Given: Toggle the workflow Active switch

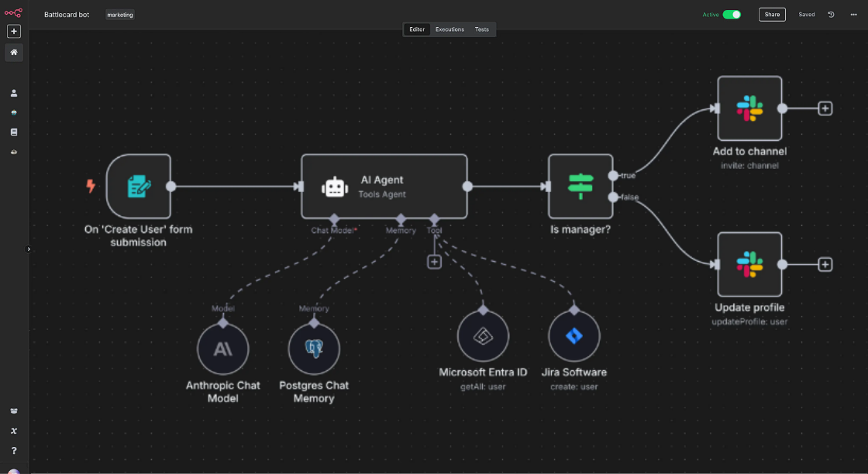Looking at the screenshot, I should (x=732, y=15).
